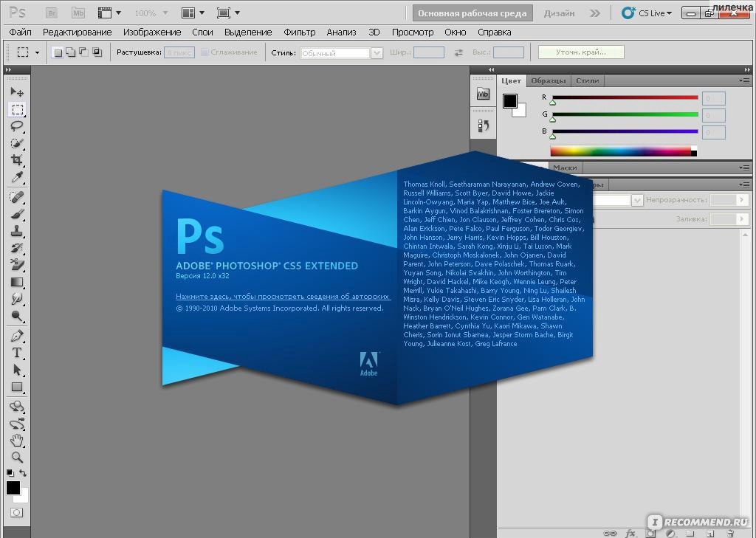Click the authorship details link on splash
Viewport: 756px width, 538px height.
point(282,297)
